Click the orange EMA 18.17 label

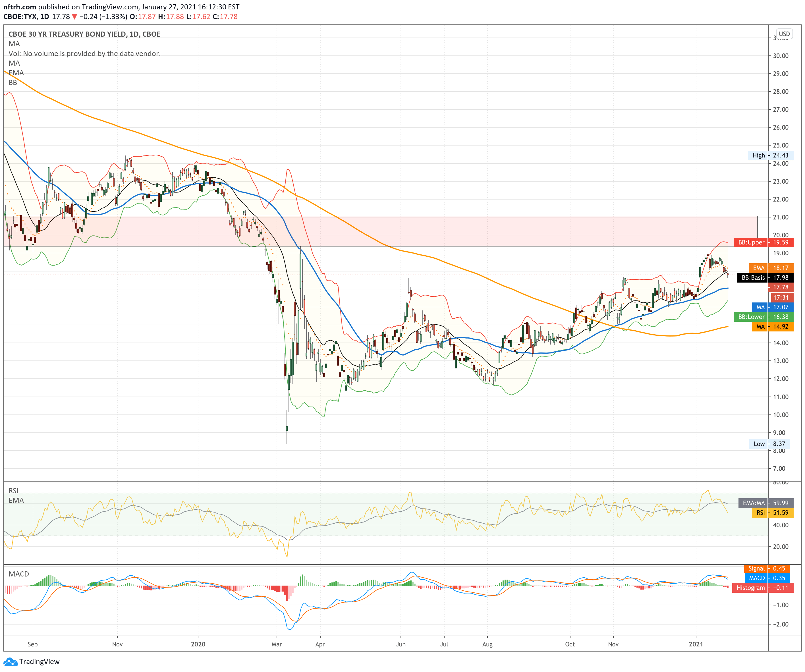tap(771, 268)
